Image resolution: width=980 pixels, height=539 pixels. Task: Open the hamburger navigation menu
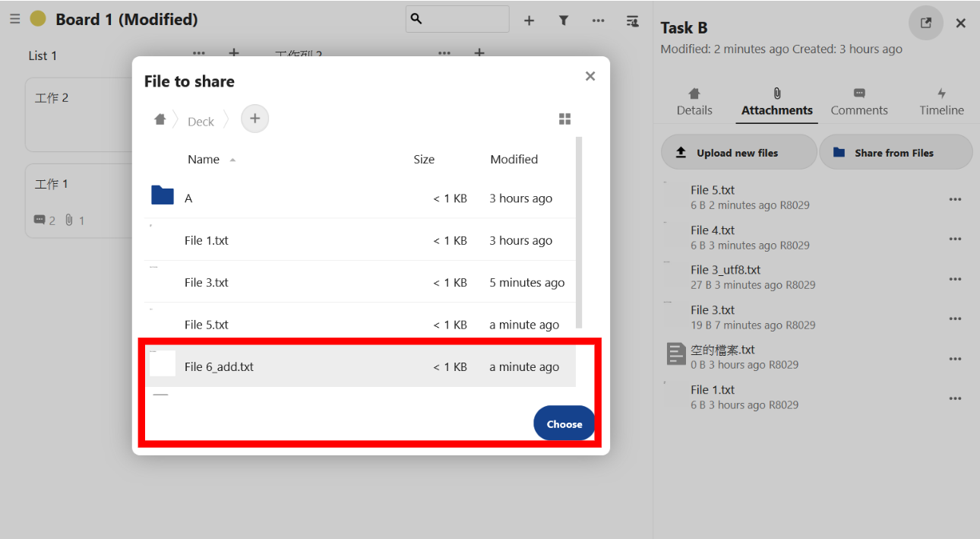pos(14,19)
